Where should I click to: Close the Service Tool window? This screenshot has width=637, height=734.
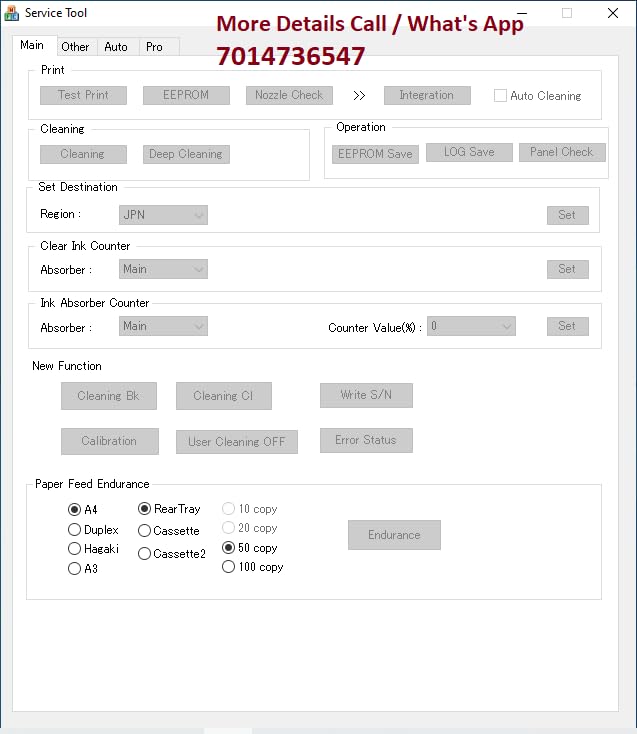613,13
